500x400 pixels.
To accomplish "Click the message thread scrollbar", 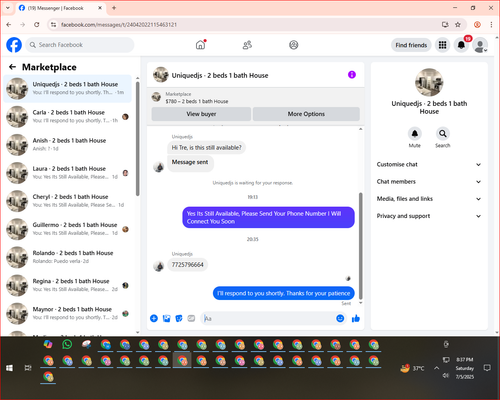I will [x=360, y=246].
